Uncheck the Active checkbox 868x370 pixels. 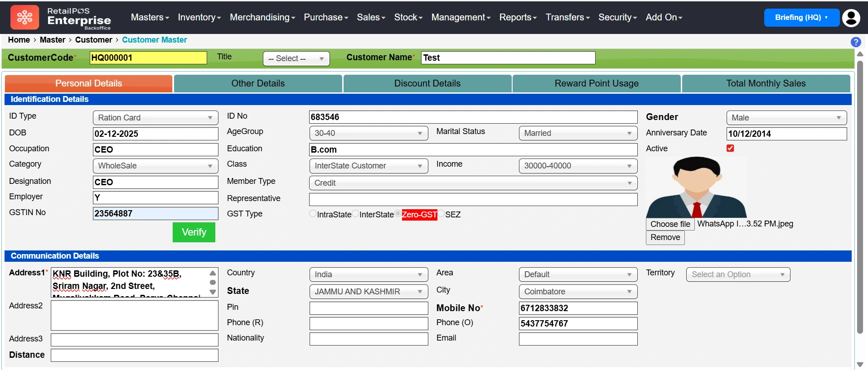(x=730, y=148)
